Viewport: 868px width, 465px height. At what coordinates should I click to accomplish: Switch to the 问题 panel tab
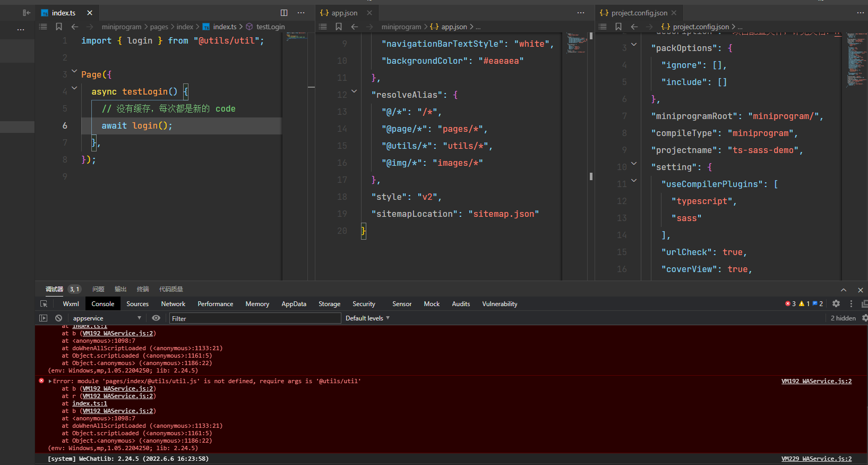pos(98,290)
